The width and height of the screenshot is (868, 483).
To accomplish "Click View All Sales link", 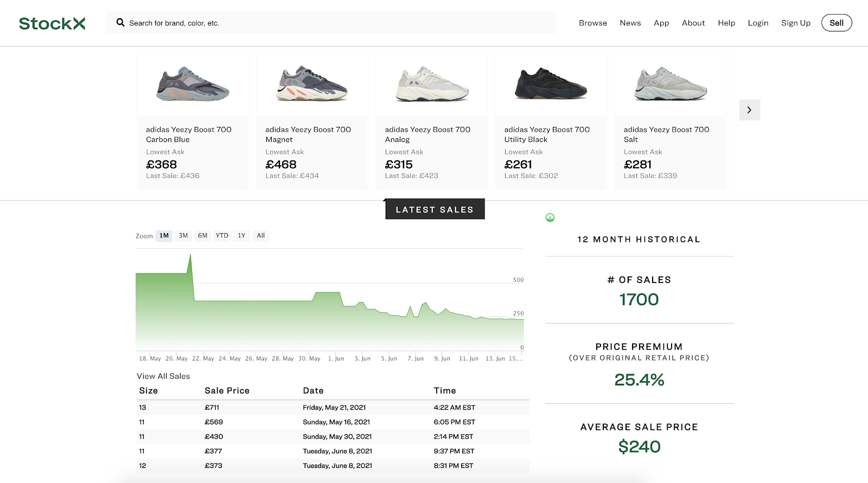I will click(x=163, y=376).
